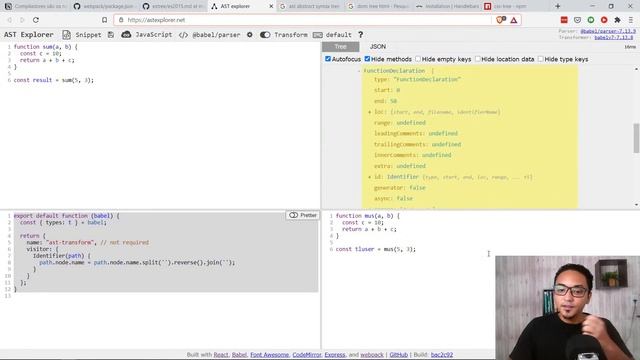Open the browser hamburger menu
Screen dimensions: 640x360
[631, 20]
